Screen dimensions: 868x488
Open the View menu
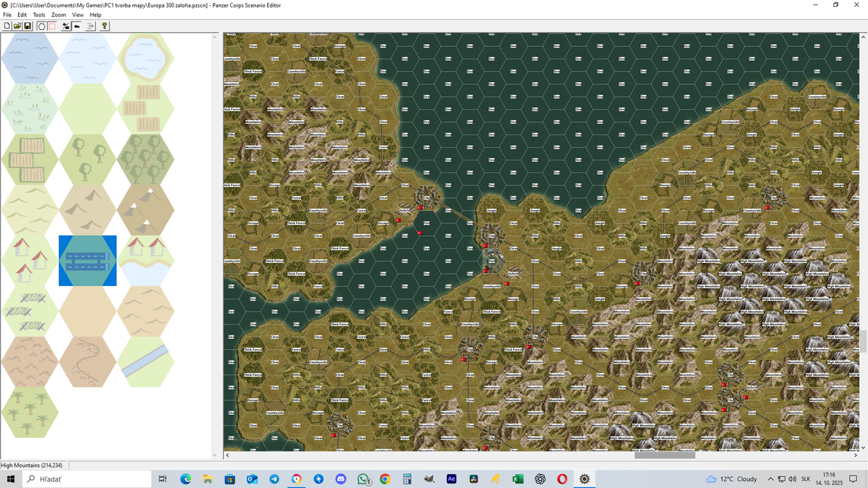[x=78, y=15]
